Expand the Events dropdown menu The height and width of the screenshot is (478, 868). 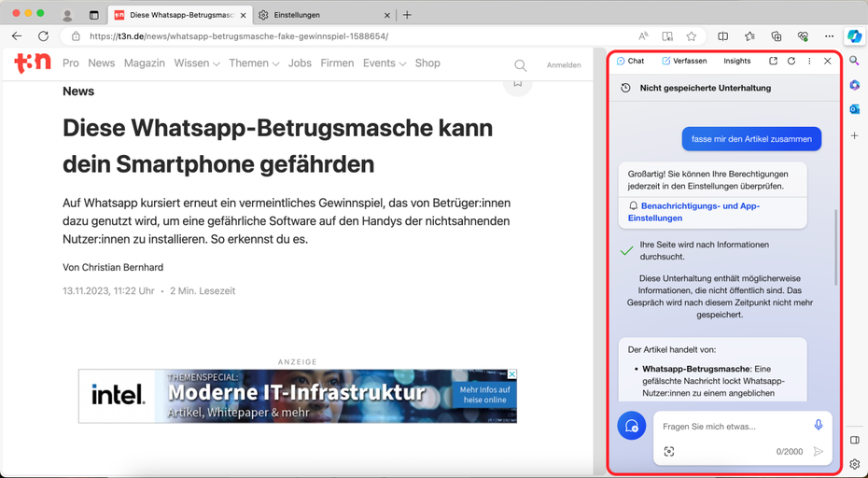pyautogui.click(x=385, y=63)
